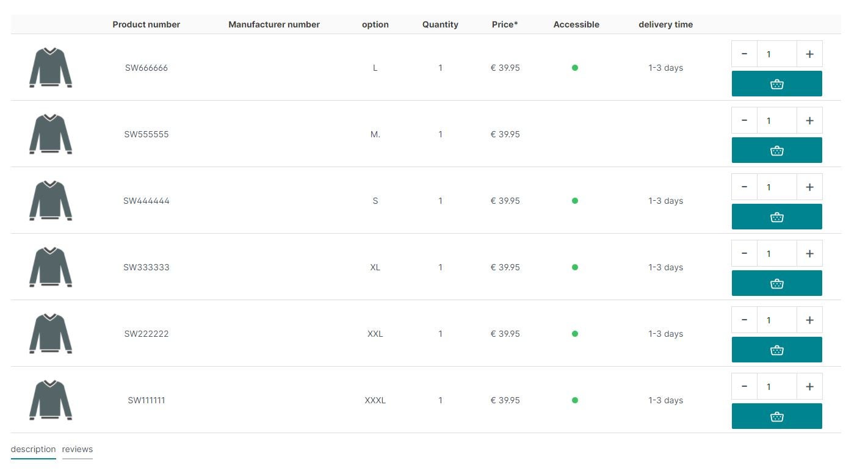Decrease quantity for SW444444 with minus
868x471 pixels.
click(x=745, y=187)
